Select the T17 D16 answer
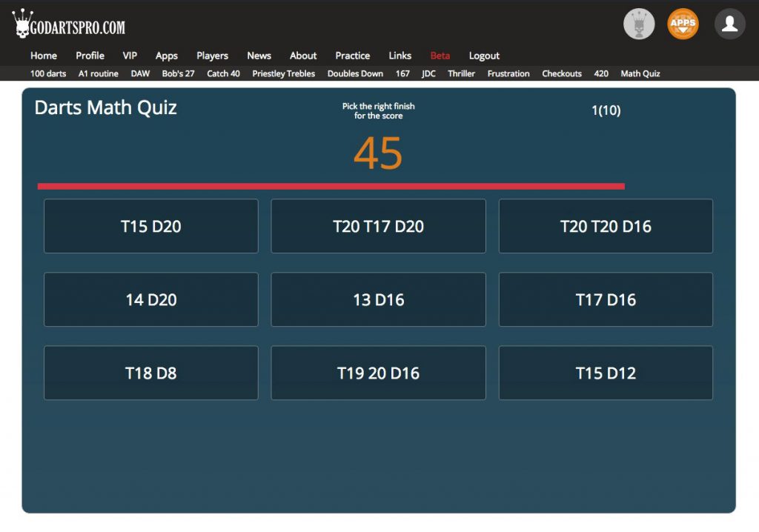The width and height of the screenshot is (759, 532). [x=606, y=299]
